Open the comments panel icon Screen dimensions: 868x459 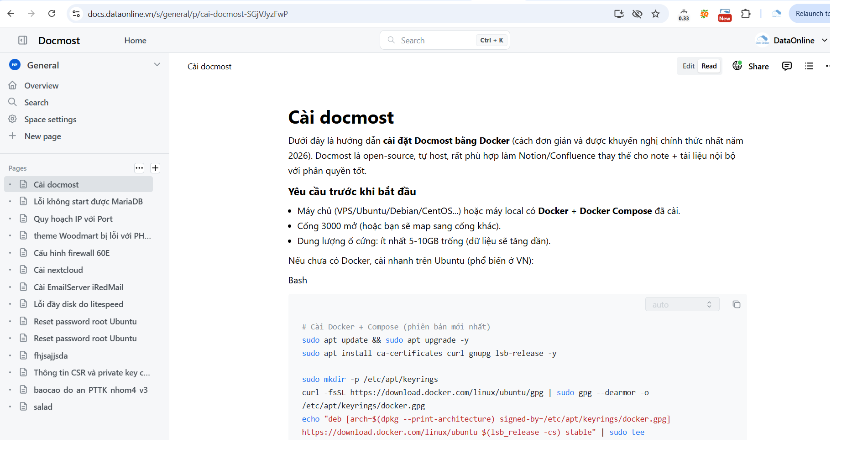787,66
